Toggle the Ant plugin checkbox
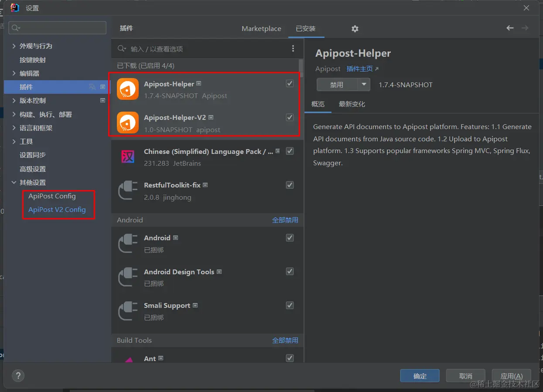 click(290, 358)
